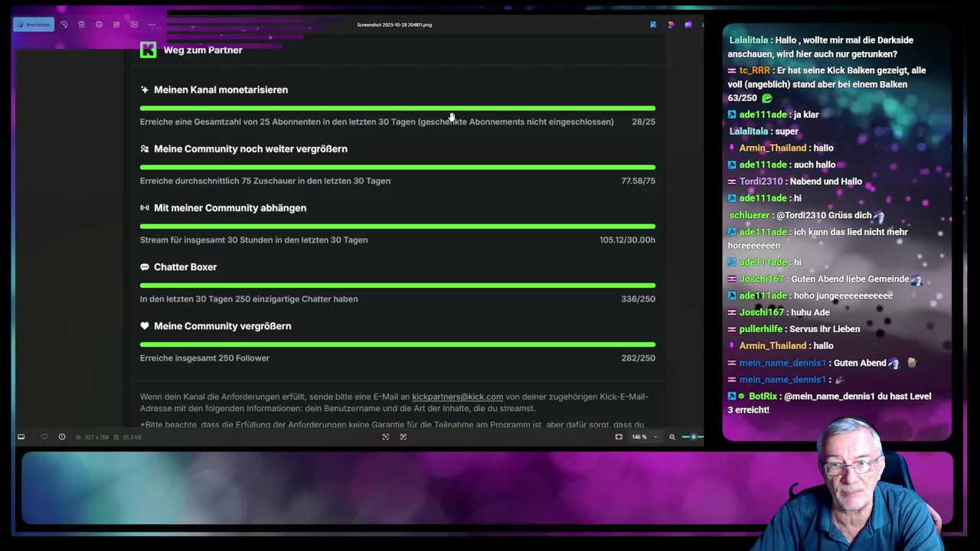Click the fullscreen expand icon in status bar center

point(403,437)
